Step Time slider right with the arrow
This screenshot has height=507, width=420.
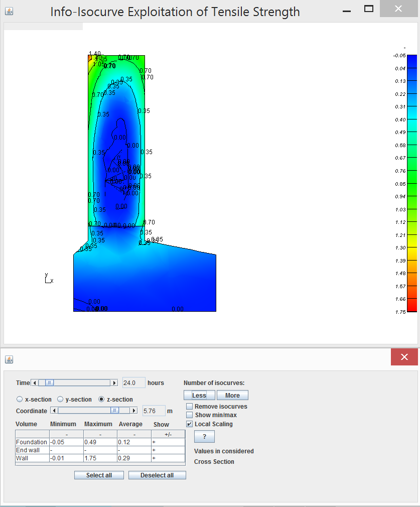(114, 383)
